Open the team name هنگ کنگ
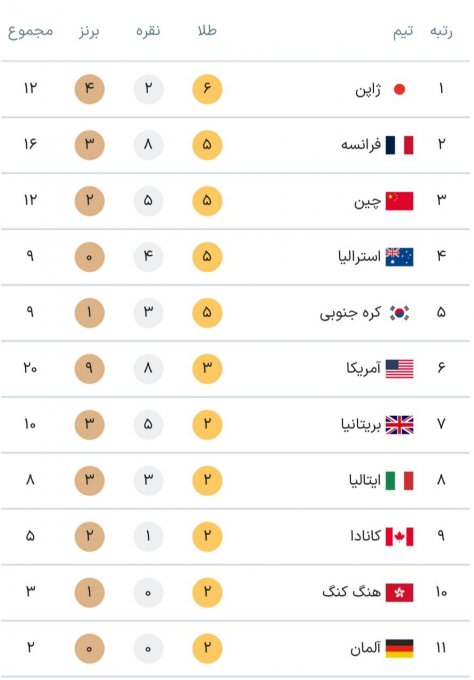The image size is (474, 680). (x=351, y=592)
